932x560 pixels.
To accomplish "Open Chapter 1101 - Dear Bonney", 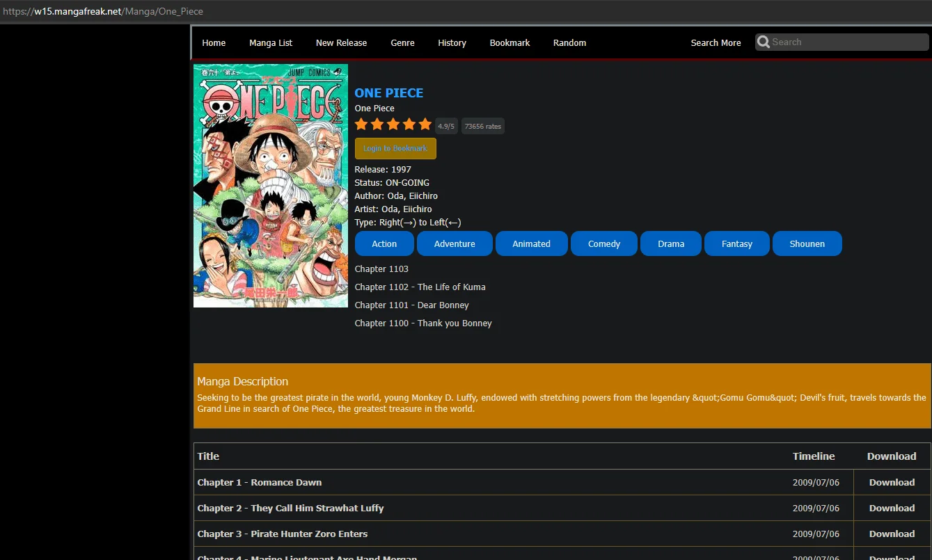I will click(x=411, y=305).
